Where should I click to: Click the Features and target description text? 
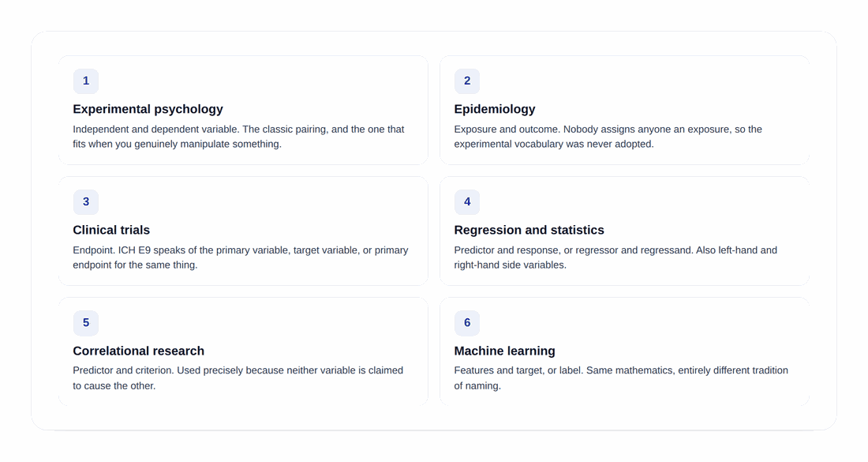pos(621,377)
